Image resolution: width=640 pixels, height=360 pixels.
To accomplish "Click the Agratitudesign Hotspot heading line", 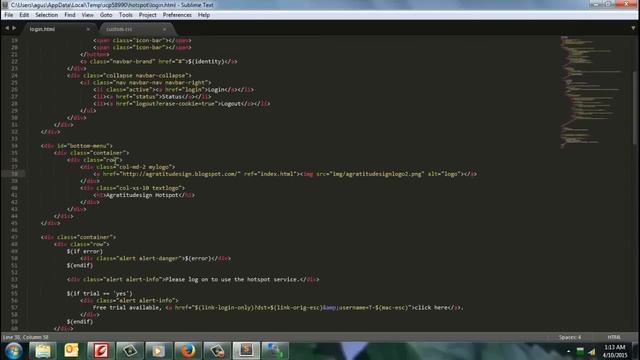I will pyautogui.click(x=144, y=195).
